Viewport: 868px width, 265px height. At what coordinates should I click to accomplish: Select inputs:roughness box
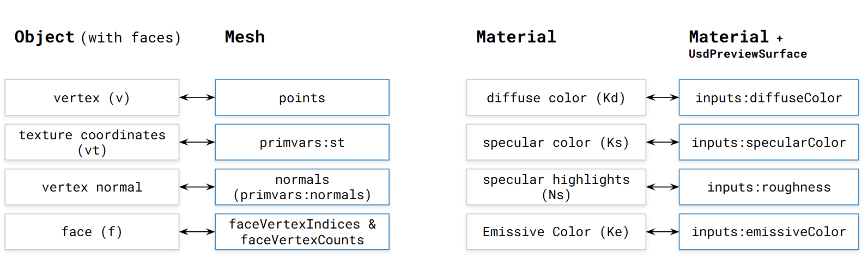click(x=769, y=187)
